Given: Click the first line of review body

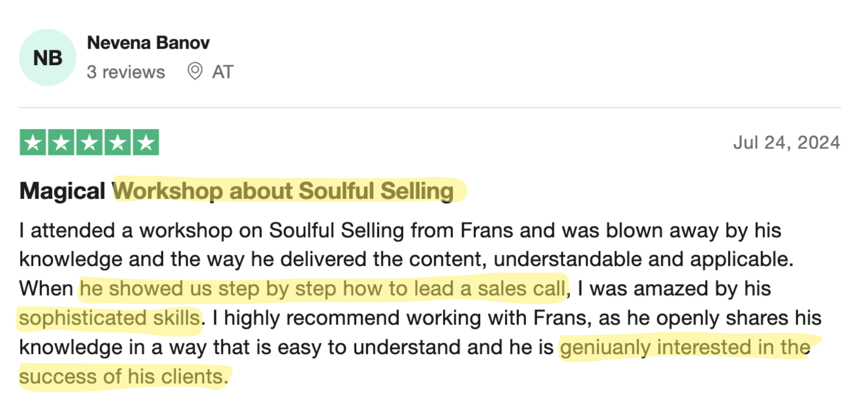Looking at the screenshot, I should 400,231.
